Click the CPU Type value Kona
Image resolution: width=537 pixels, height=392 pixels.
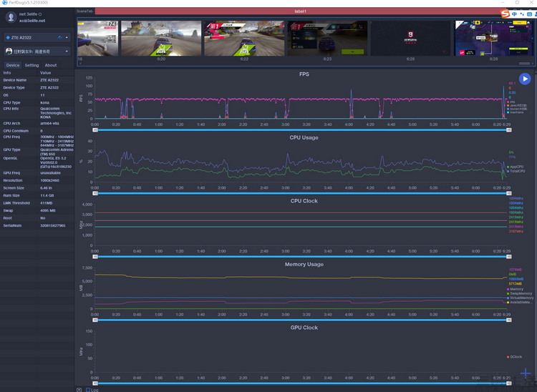(x=44, y=102)
